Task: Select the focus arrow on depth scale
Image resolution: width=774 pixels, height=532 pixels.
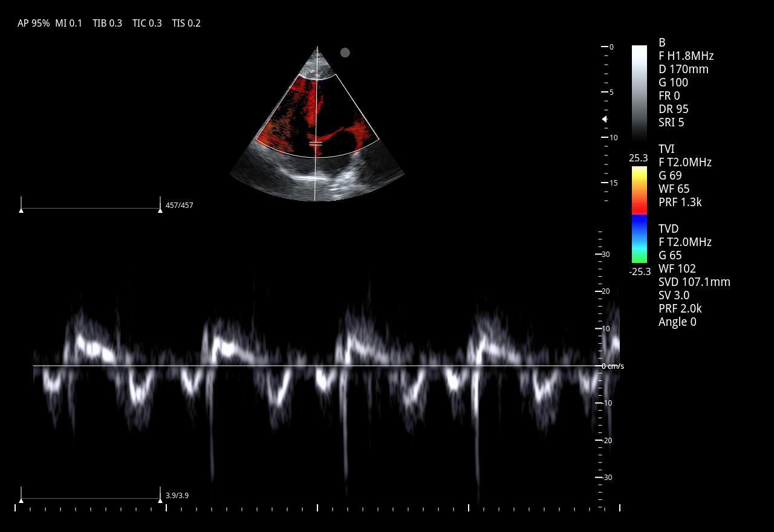Action: click(x=604, y=120)
